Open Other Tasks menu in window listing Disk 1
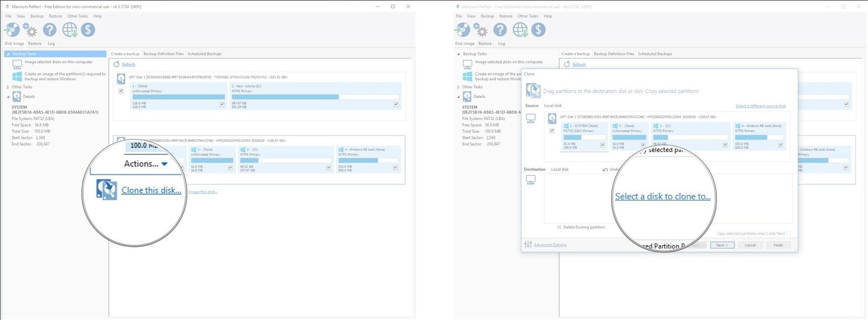The image size is (868, 320). [x=78, y=16]
